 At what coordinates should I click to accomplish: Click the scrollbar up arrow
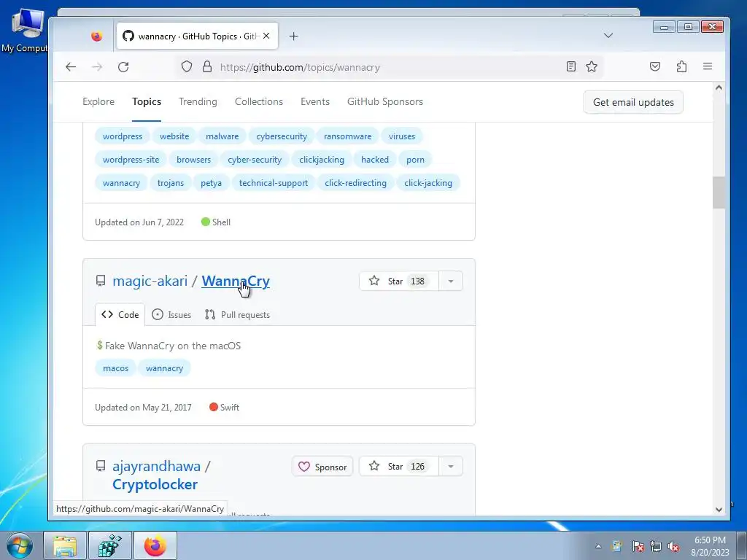pos(719,87)
